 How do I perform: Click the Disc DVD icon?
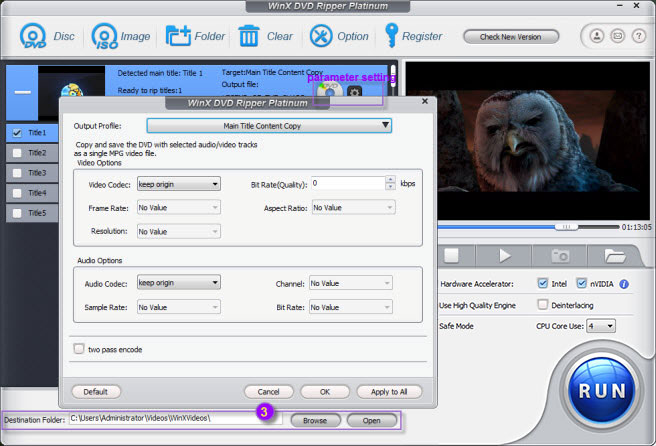pos(33,36)
